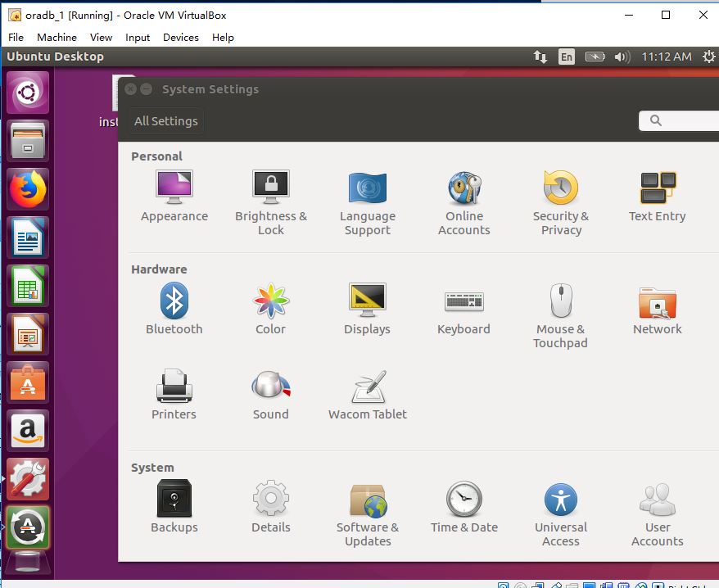Open Appearance settings
This screenshot has height=588, width=719.
[174, 196]
